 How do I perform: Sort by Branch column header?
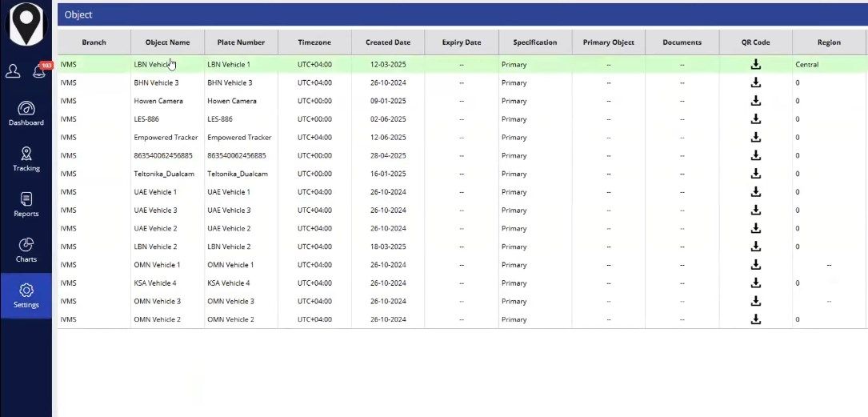point(94,42)
